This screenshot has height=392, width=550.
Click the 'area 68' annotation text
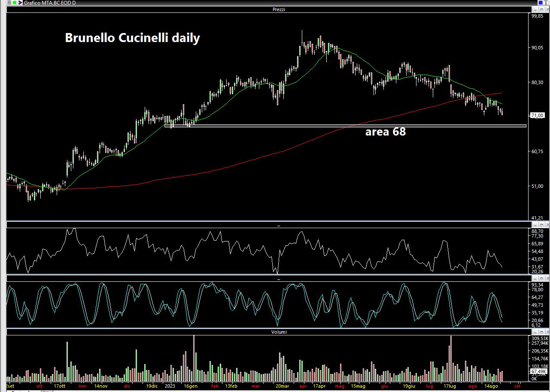(385, 132)
